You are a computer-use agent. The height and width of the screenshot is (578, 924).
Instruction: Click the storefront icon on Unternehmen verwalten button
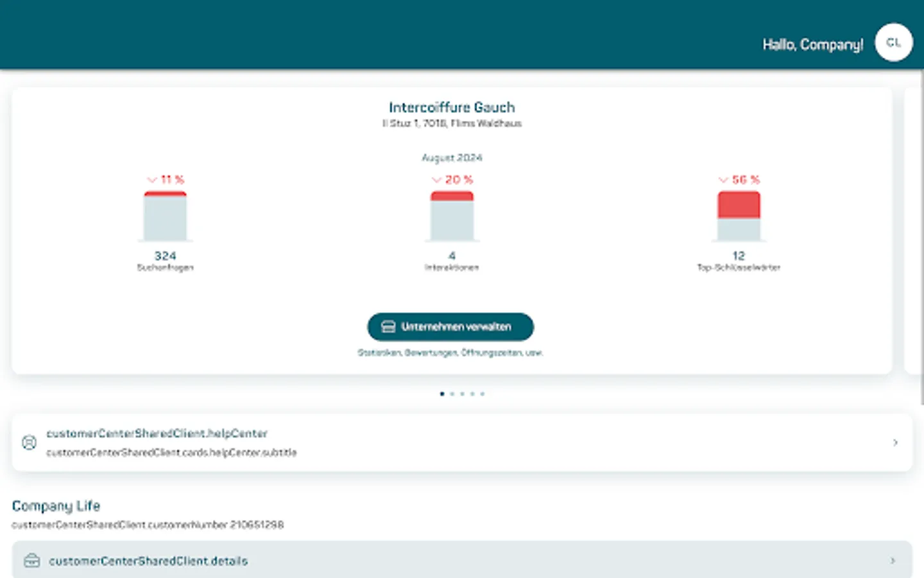click(388, 327)
